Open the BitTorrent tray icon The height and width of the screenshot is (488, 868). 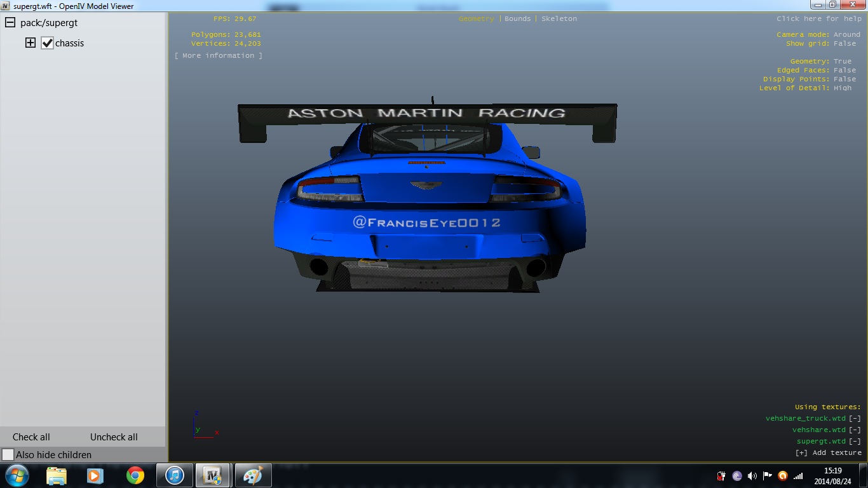pos(737,476)
